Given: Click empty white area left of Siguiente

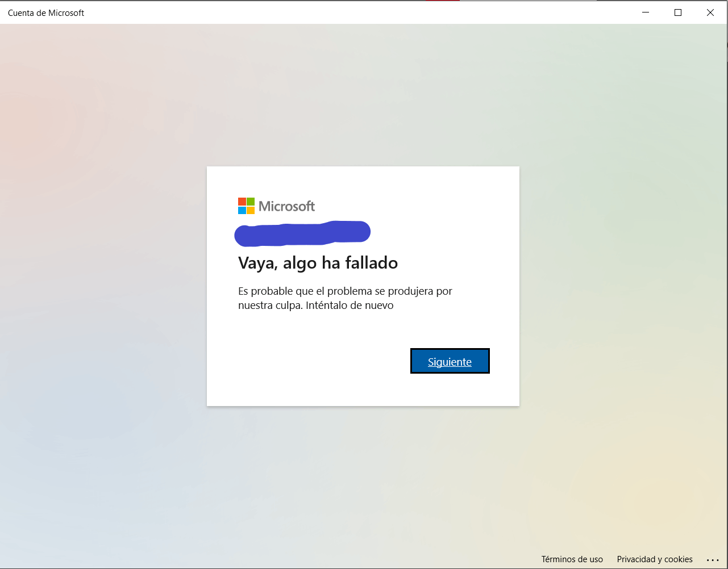Looking at the screenshot, I should coord(307,361).
